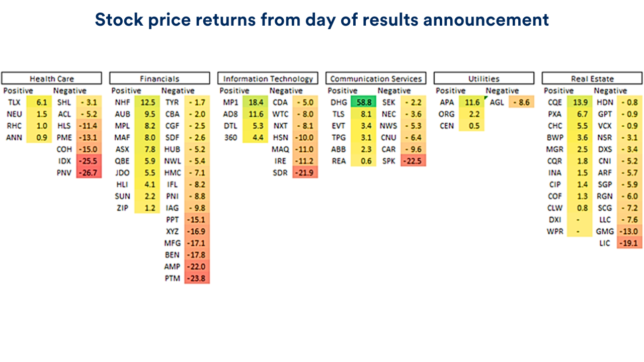The width and height of the screenshot is (644, 362).
Task: Select the red -23.8 PTM value cell
Action: click(x=197, y=279)
